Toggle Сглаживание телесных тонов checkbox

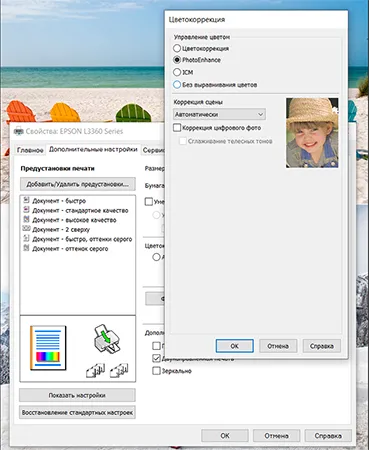[183, 141]
